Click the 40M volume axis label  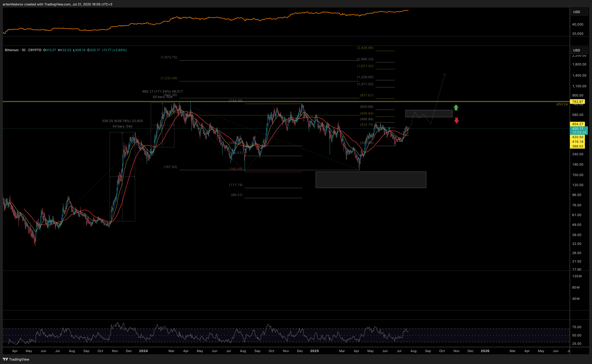(x=576, y=299)
